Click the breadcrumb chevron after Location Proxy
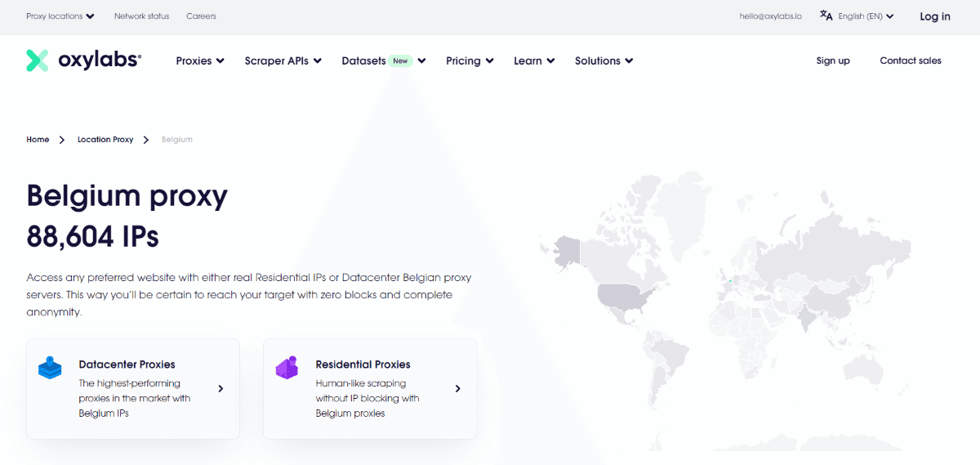This screenshot has width=980, height=465. [x=146, y=140]
